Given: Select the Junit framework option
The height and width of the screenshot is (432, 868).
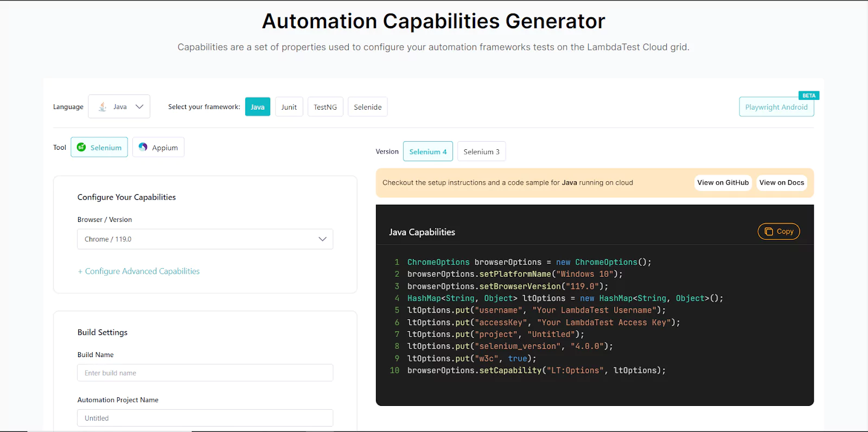Looking at the screenshot, I should tap(289, 107).
